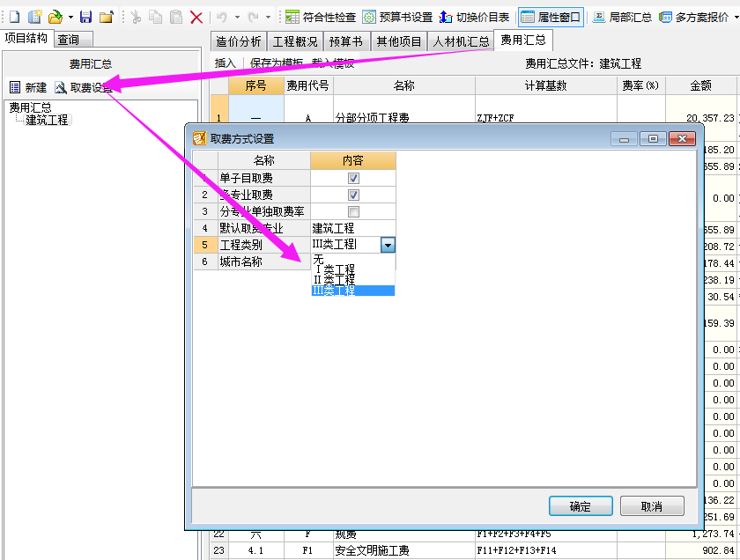Viewport: 740px width, 560px height.
Task: Click the 计算基数 column header
Action: [x=546, y=85]
